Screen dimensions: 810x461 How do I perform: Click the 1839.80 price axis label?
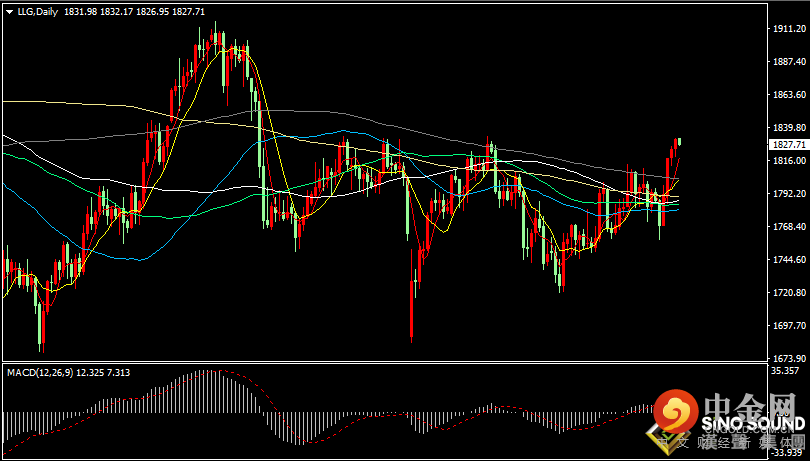tap(791, 128)
